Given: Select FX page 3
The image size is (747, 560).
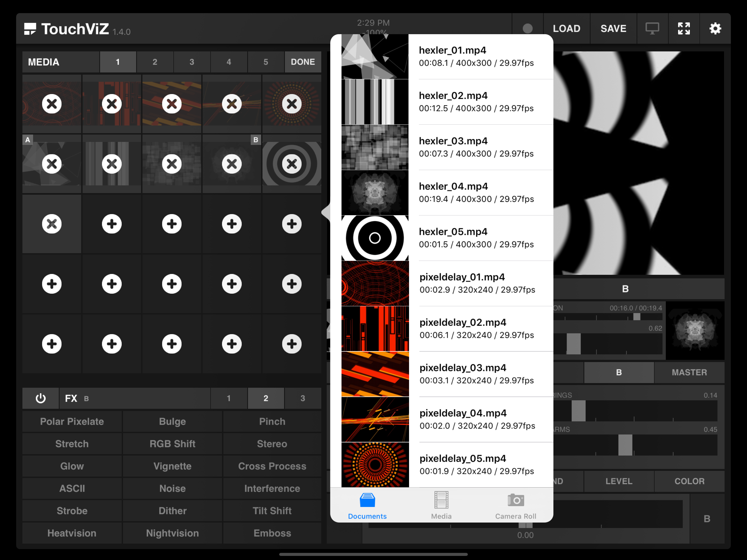Looking at the screenshot, I should pyautogui.click(x=303, y=398).
